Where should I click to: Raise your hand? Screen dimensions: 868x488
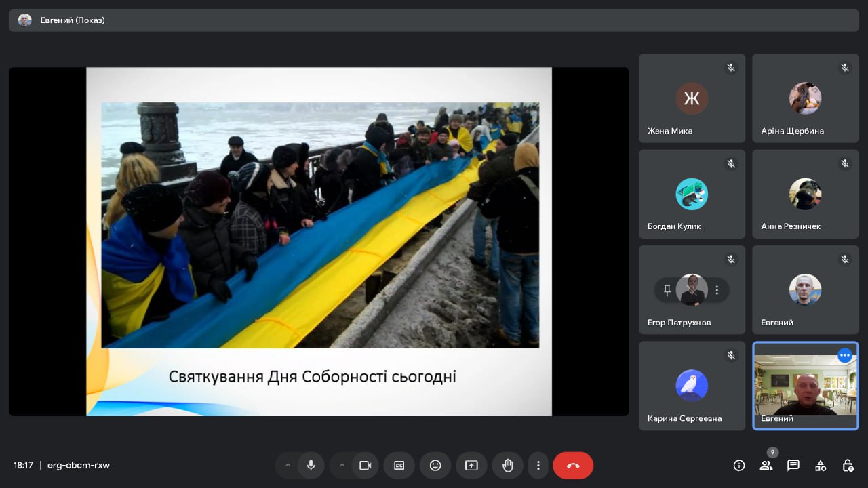507,465
